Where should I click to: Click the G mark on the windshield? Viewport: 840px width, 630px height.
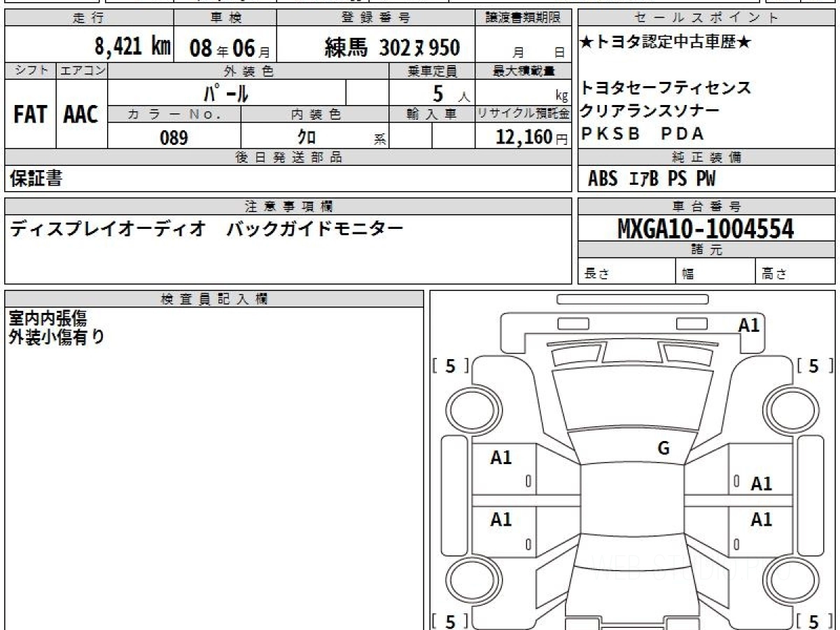pyautogui.click(x=664, y=449)
